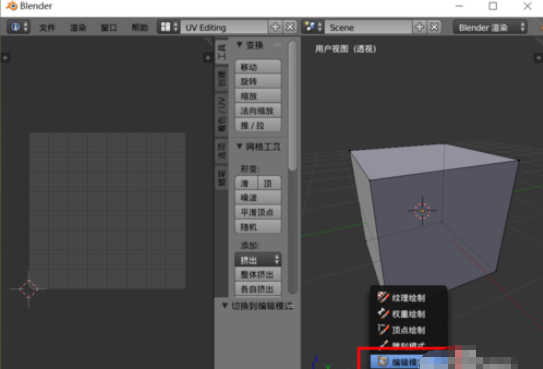Screen dimensions: 543x369
Task: Open the 渲染 menu
Action: (x=78, y=28)
